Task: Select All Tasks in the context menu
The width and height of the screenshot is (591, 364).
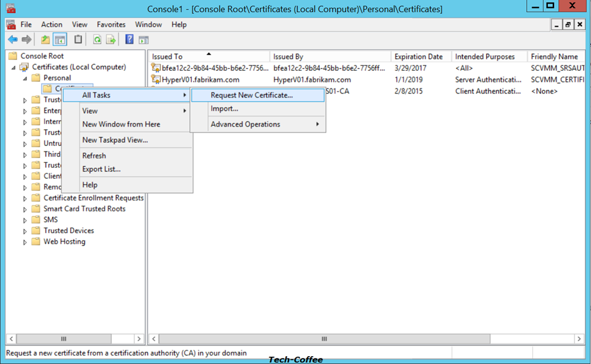Action: 126,95
